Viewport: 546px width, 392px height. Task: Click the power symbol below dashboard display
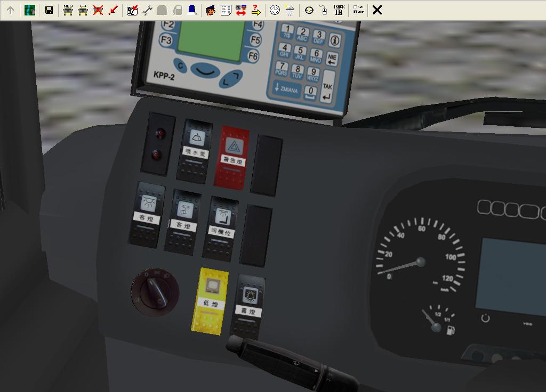(485, 318)
